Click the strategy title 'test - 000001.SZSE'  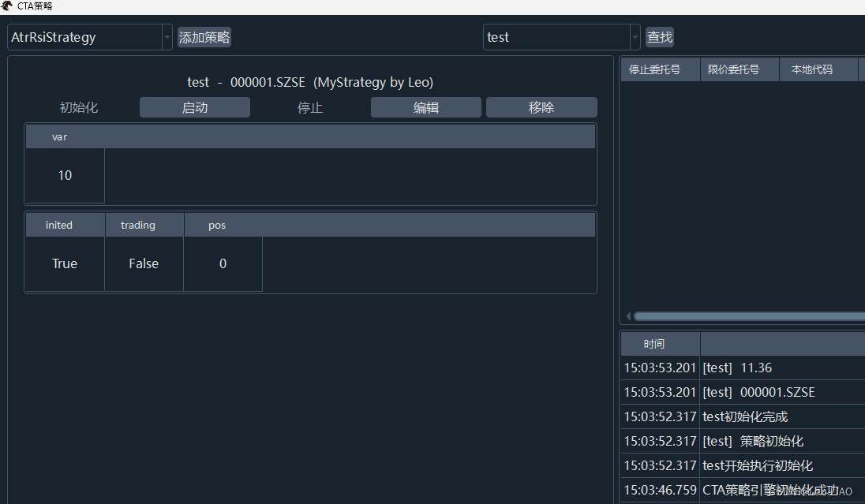click(x=246, y=83)
